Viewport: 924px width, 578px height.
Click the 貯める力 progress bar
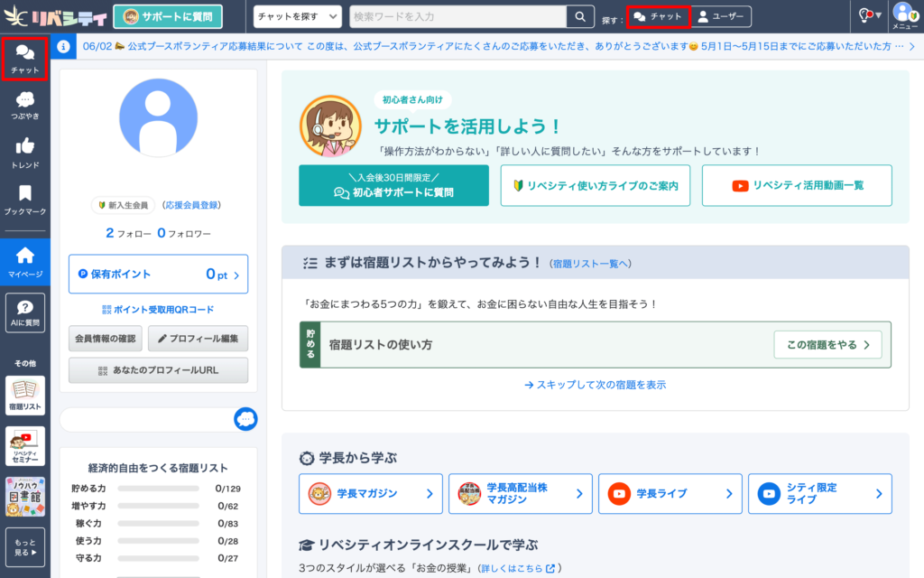click(x=161, y=489)
